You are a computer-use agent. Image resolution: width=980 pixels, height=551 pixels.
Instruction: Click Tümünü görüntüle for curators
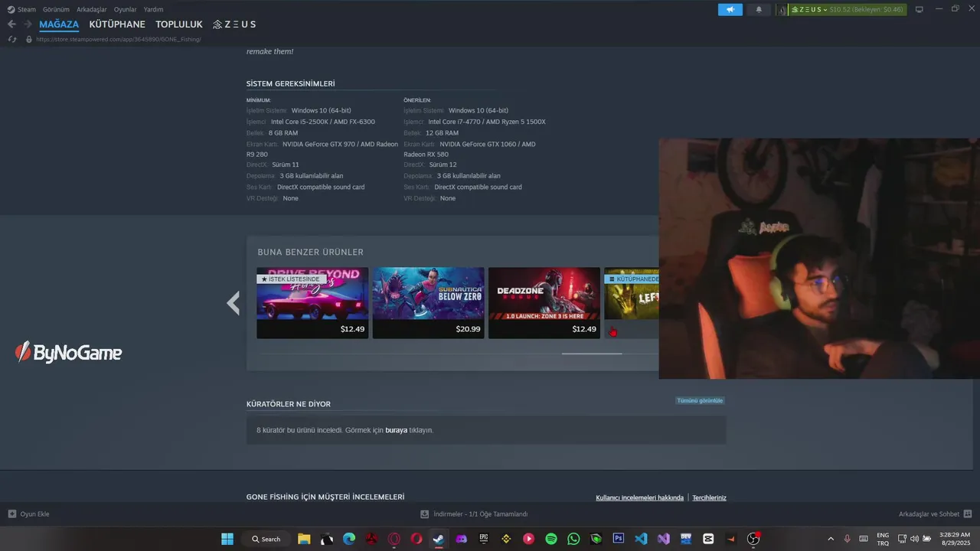(700, 400)
